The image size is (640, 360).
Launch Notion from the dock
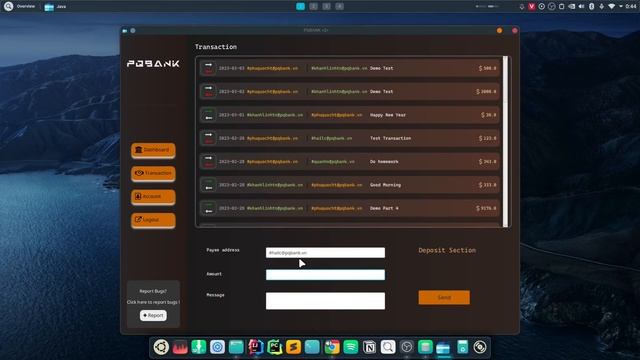(369, 347)
